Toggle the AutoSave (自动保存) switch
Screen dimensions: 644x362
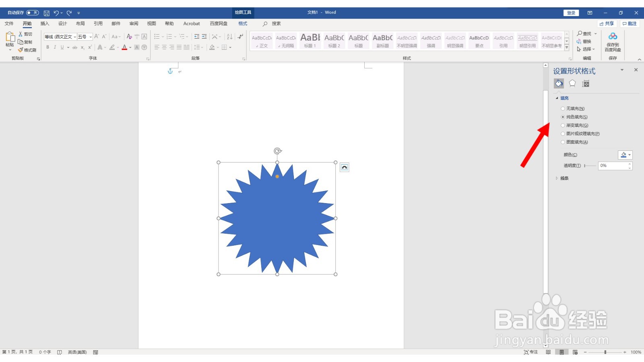pyautogui.click(x=33, y=13)
